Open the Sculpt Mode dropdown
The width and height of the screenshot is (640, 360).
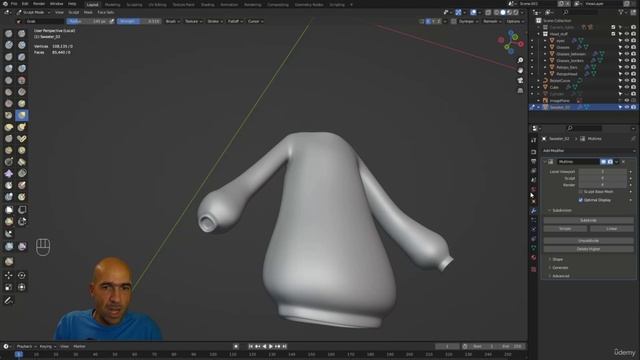[x=33, y=13]
